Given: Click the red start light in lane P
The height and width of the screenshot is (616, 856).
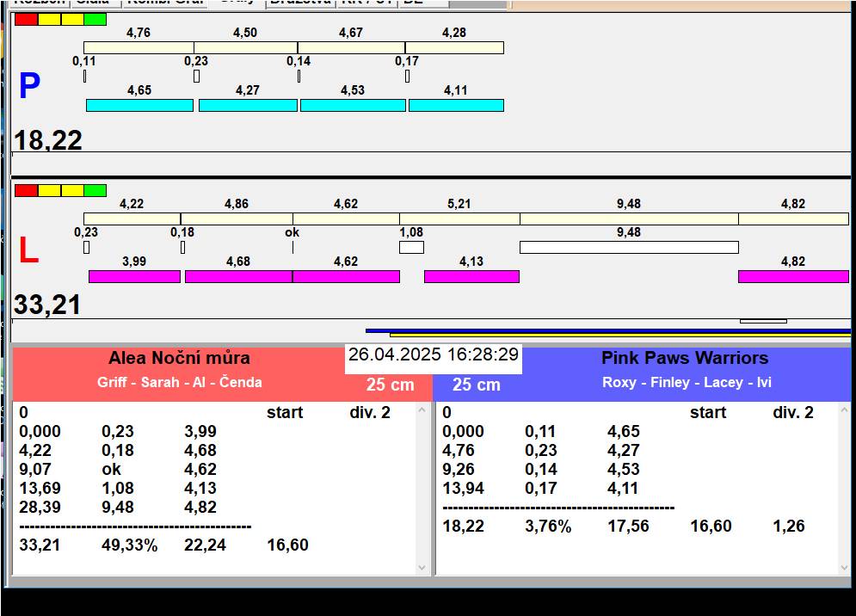Looking at the screenshot, I should coord(26,19).
